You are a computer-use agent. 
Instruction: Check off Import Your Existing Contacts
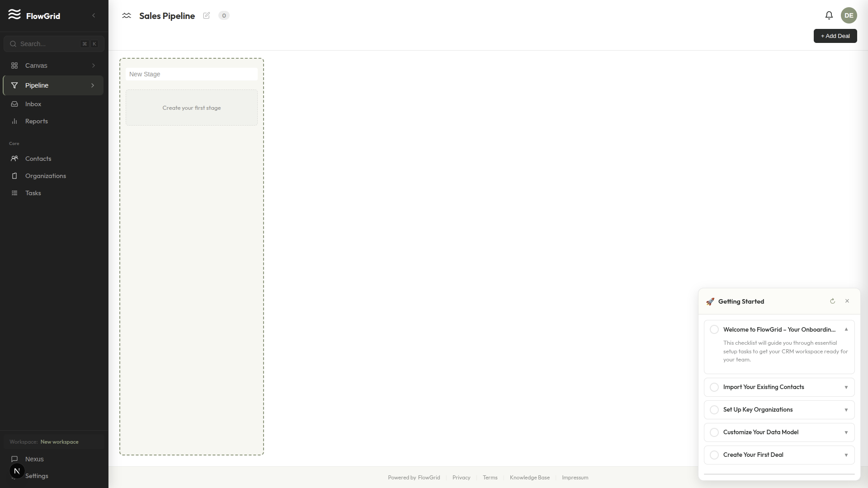pos(714,387)
